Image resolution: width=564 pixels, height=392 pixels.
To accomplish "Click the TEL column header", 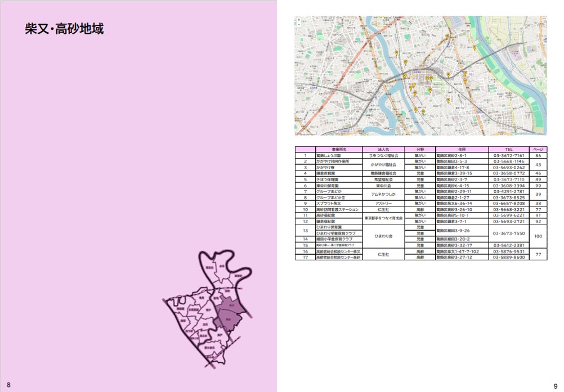I will [x=509, y=150].
